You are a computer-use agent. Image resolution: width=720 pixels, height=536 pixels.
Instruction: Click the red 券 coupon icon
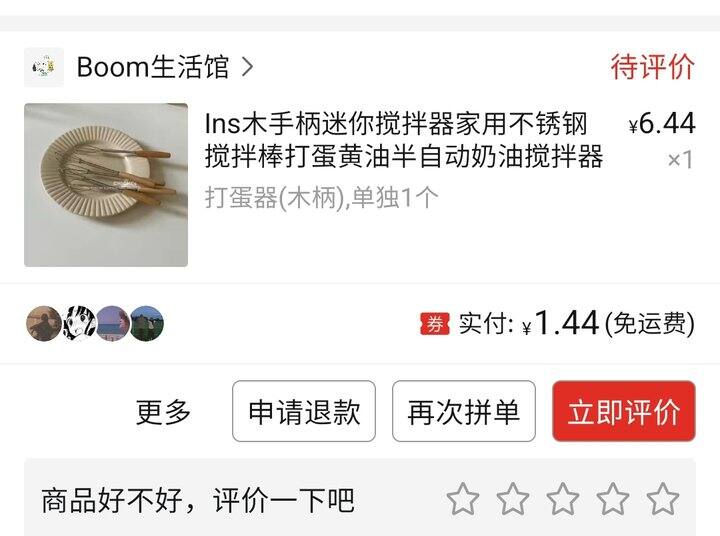click(435, 324)
